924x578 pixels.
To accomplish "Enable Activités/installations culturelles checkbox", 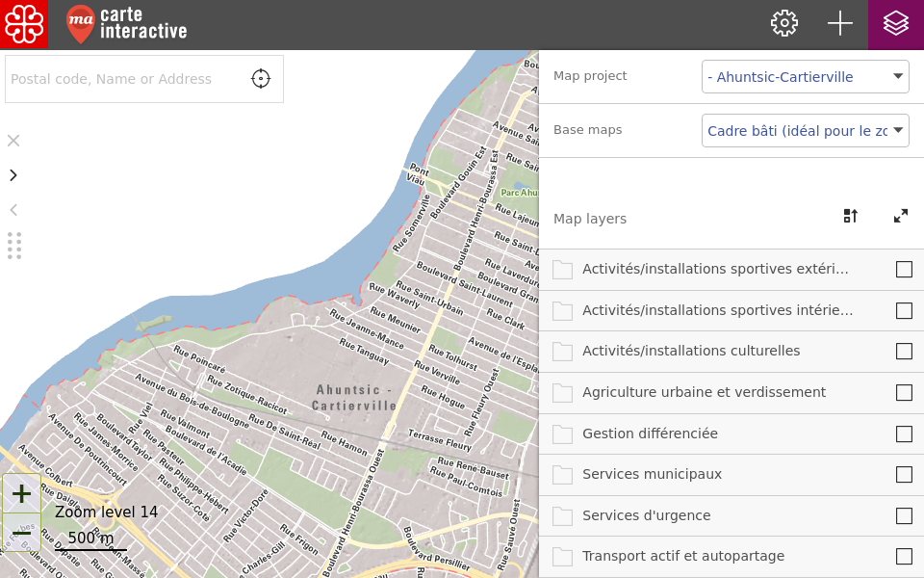I will (x=904, y=352).
